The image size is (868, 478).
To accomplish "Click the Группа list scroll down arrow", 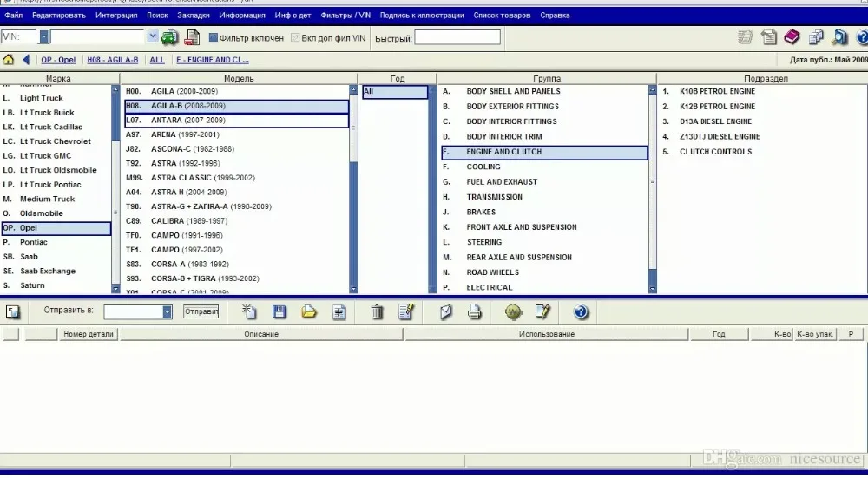I will pos(652,289).
